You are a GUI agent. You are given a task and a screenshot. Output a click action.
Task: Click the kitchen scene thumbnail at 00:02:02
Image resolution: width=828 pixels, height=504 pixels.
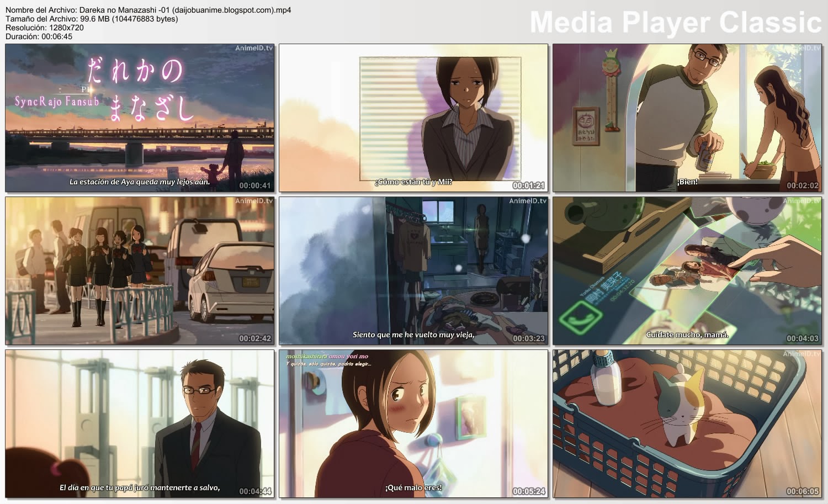point(687,118)
